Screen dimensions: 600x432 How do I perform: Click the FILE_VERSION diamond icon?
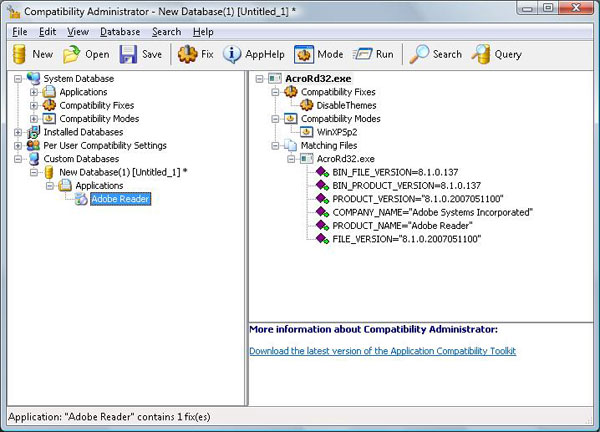(322, 239)
